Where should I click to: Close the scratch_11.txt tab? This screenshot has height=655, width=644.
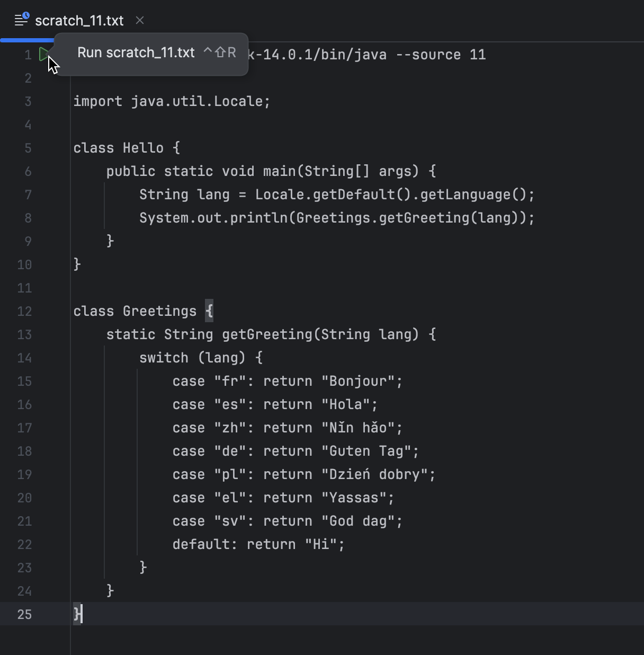[139, 21]
